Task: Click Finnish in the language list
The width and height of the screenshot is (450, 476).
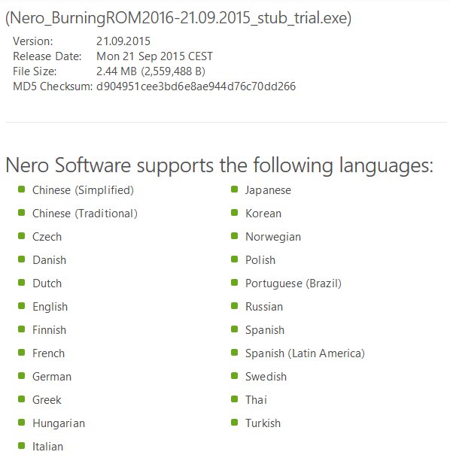Action: point(49,330)
